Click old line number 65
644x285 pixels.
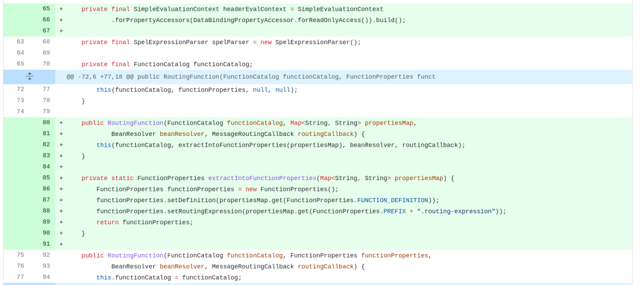point(20,64)
